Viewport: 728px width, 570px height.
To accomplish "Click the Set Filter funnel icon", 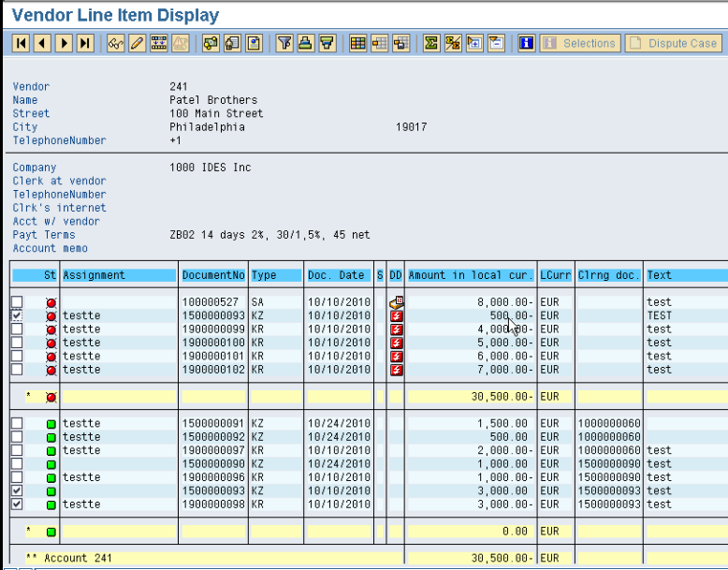I will [x=284, y=43].
